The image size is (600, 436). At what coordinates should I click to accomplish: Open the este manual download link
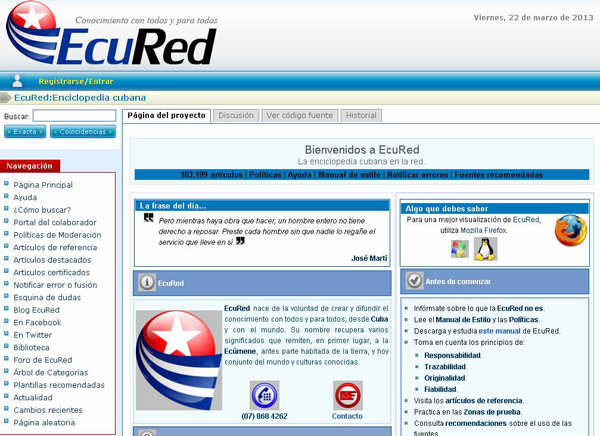[500, 331]
